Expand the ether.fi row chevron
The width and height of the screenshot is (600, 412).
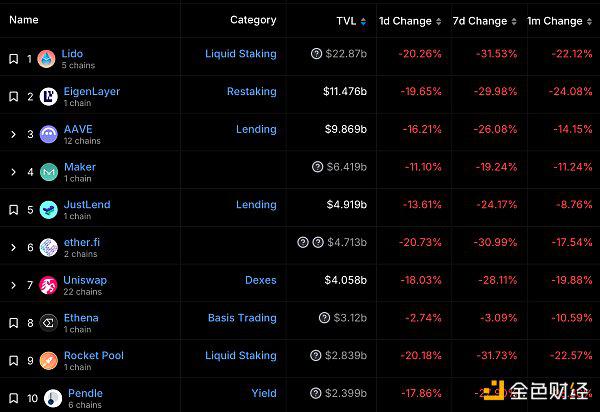point(13,248)
